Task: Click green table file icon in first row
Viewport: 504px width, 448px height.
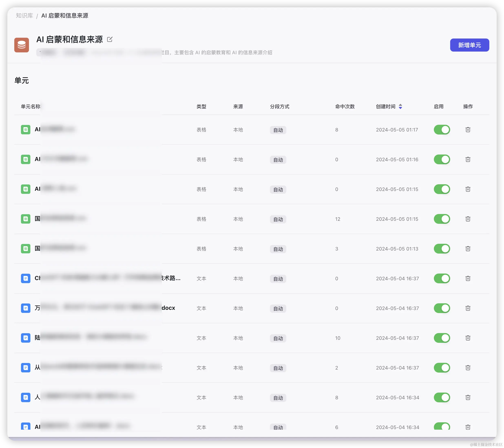Action: point(26,130)
